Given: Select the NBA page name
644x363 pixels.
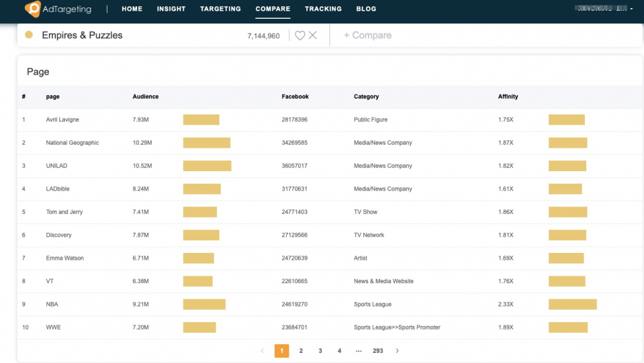Looking at the screenshot, I should pyautogui.click(x=52, y=304).
